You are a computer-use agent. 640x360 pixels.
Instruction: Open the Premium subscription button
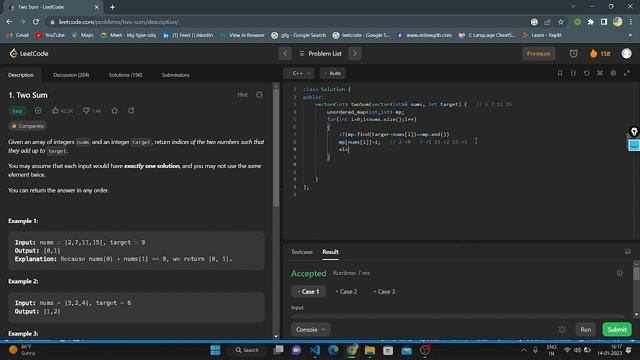coord(538,53)
